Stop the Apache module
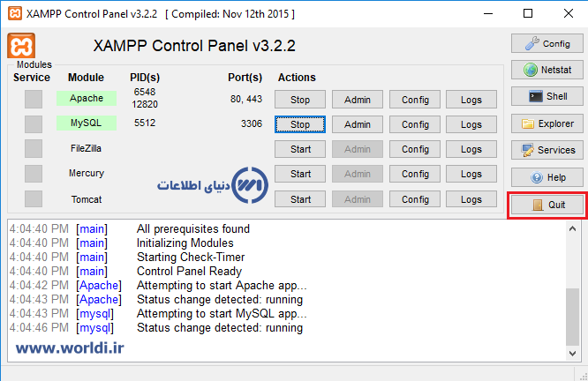 coord(300,100)
